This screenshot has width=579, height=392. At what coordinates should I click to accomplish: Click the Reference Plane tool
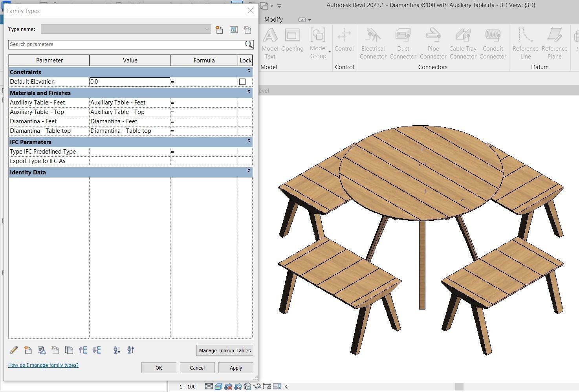(x=555, y=44)
